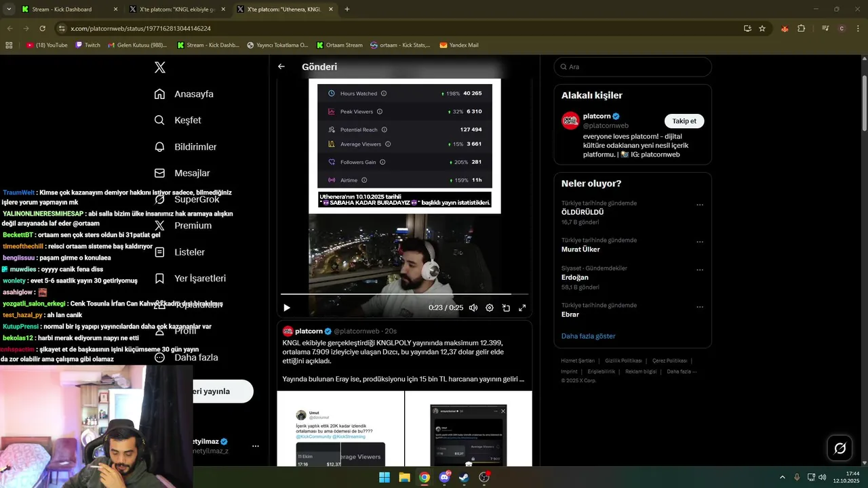The width and height of the screenshot is (868, 488).
Task: Bookmark this page with star icon
Action: [x=762, y=28]
